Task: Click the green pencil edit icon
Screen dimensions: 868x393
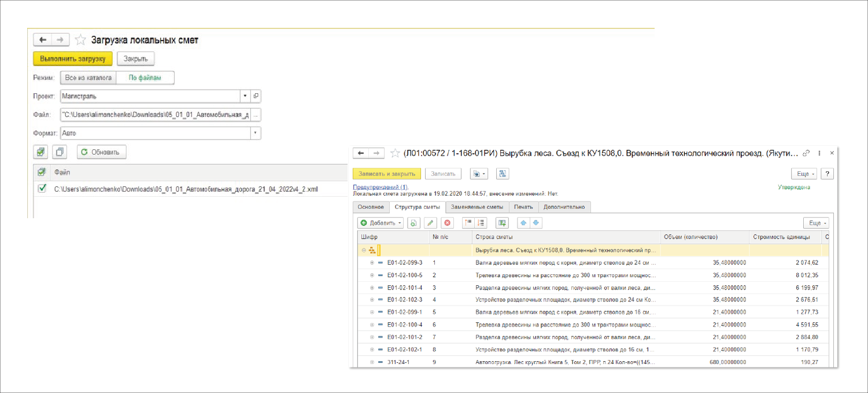Action: [x=430, y=223]
